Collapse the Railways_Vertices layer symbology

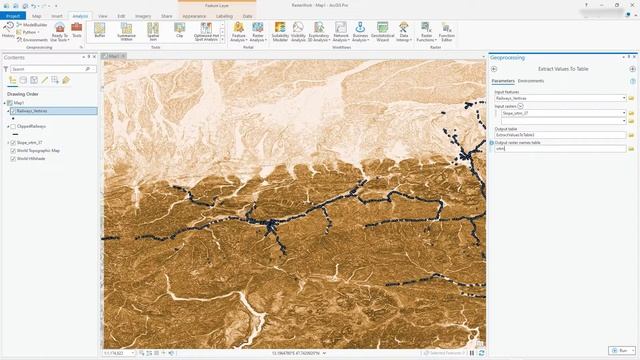tap(8, 111)
